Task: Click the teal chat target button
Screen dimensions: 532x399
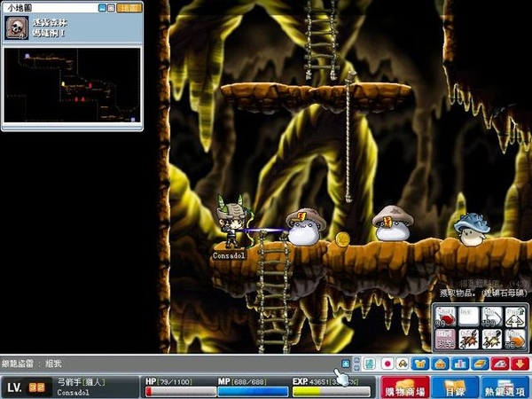Action: 369,364
